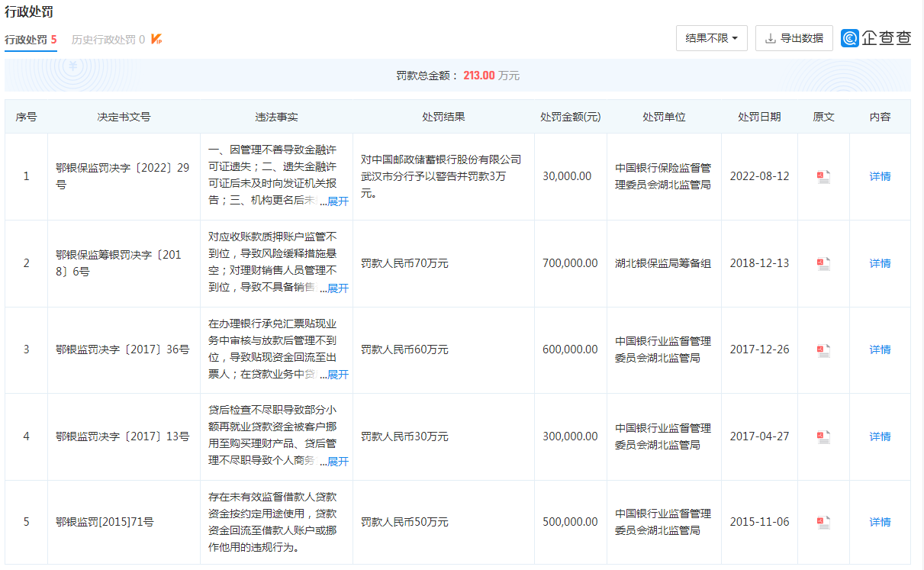
Task: Click the date 2022-08-12
Action: click(759, 177)
